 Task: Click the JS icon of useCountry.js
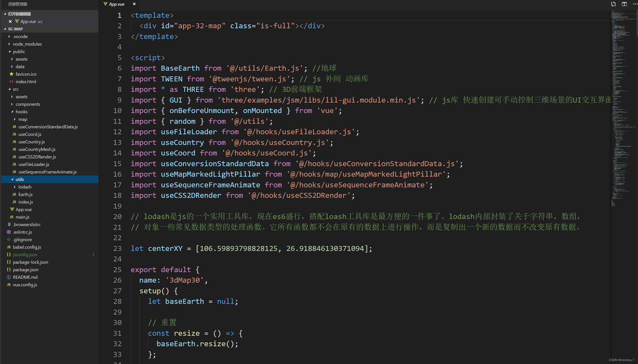coord(14,142)
